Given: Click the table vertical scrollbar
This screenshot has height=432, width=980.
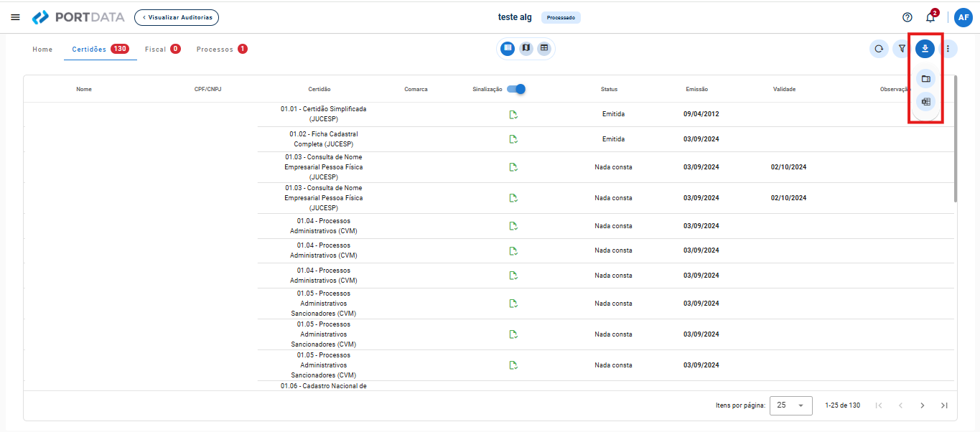Looking at the screenshot, I should [955, 138].
